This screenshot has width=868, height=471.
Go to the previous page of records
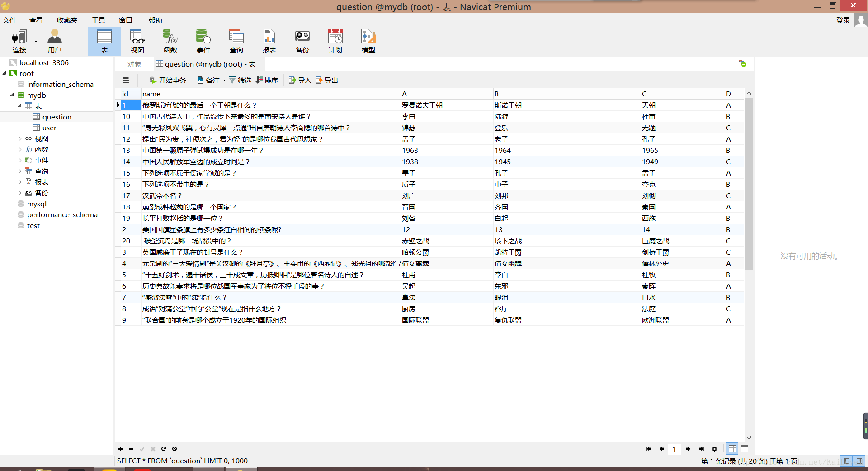662,449
